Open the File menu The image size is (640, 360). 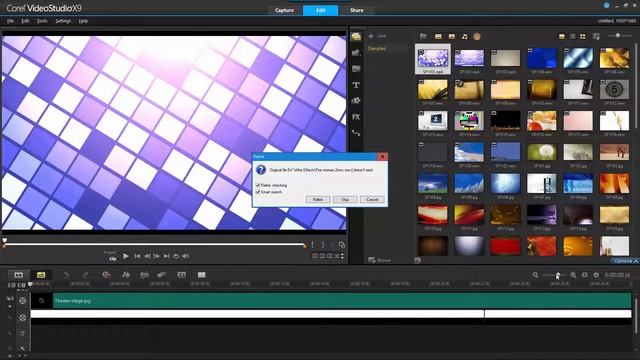(10, 21)
